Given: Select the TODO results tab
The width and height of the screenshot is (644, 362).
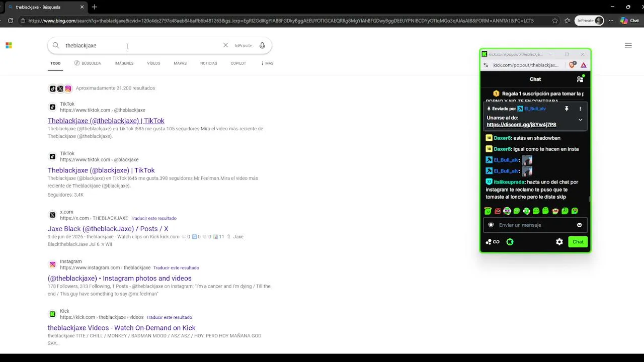Looking at the screenshot, I should click(55, 63).
